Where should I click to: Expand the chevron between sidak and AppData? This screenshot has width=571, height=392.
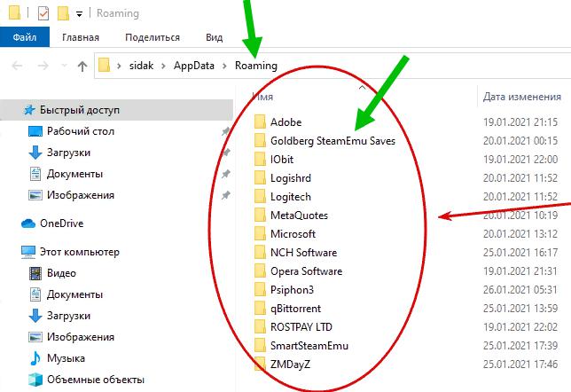[x=163, y=66]
